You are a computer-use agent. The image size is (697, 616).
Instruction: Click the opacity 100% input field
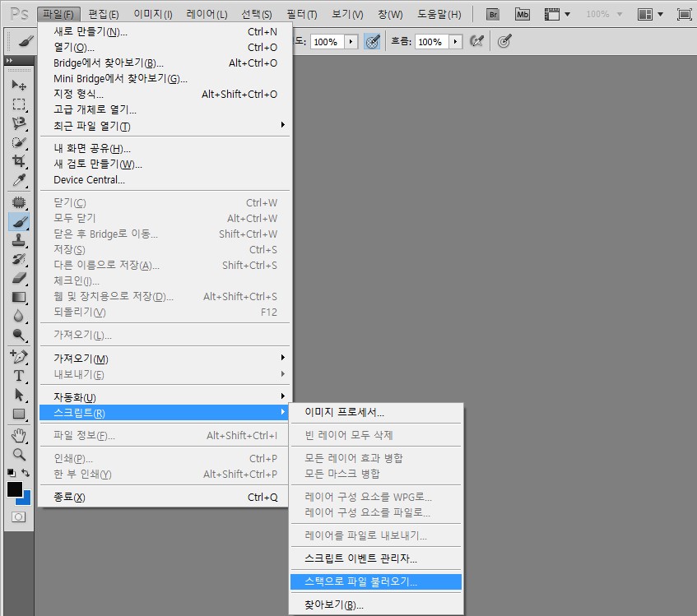click(328, 42)
